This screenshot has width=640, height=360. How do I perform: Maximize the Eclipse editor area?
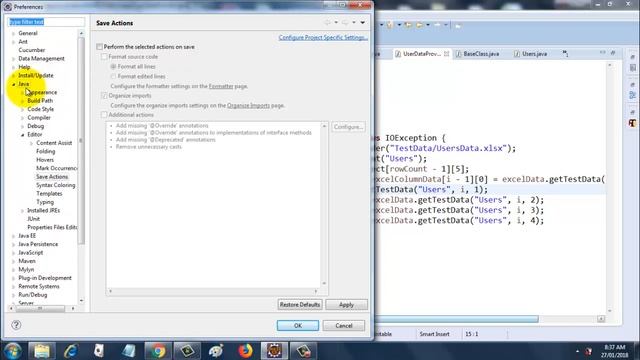click(x=613, y=53)
